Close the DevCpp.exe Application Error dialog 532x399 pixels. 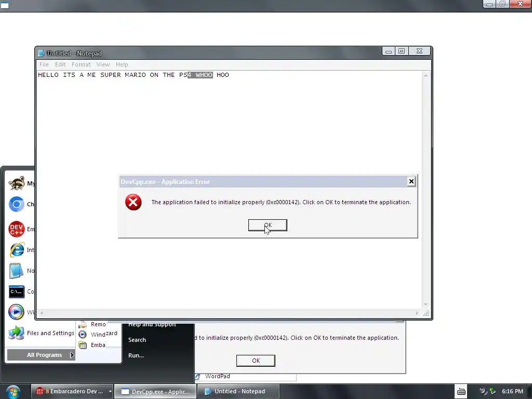[x=411, y=181]
